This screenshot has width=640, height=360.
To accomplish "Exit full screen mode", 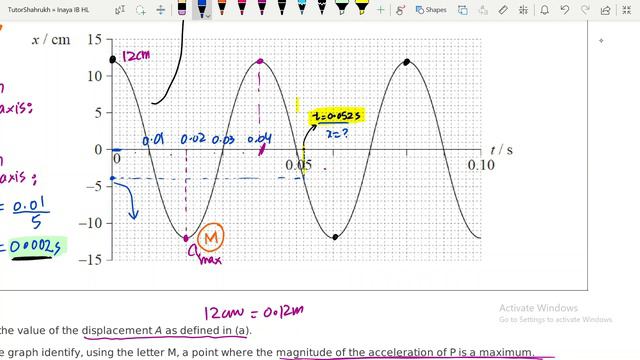I will (x=627, y=10).
